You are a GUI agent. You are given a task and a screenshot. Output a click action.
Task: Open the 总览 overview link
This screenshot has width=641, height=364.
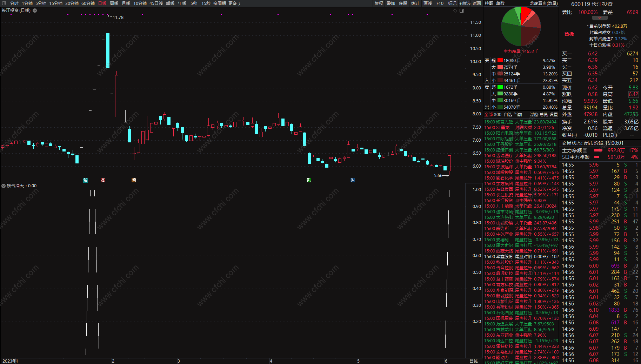pyautogui.click(x=544, y=115)
